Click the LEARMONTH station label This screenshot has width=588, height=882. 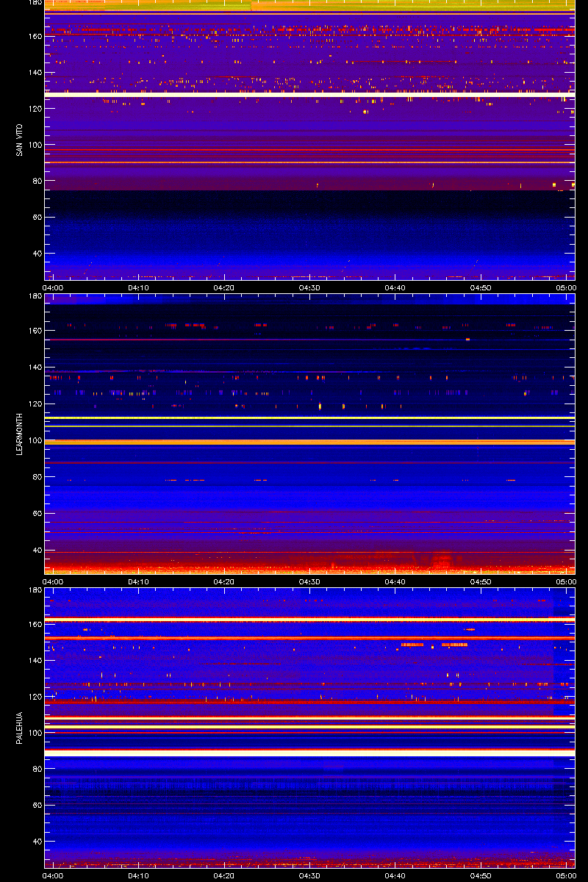point(20,434)
